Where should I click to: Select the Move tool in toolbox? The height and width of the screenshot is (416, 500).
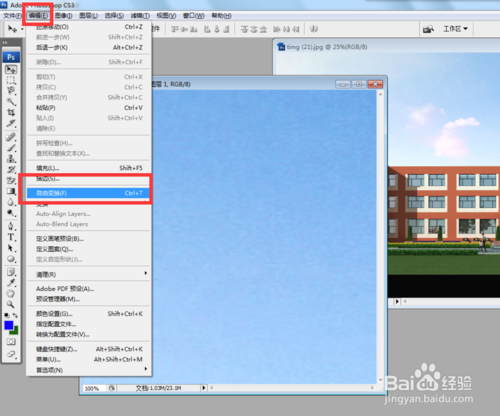point(11,70)
